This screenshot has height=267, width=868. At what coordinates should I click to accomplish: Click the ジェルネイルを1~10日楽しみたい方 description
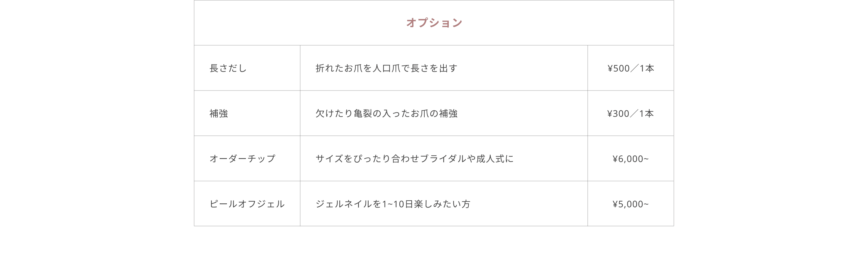point(392,204)
